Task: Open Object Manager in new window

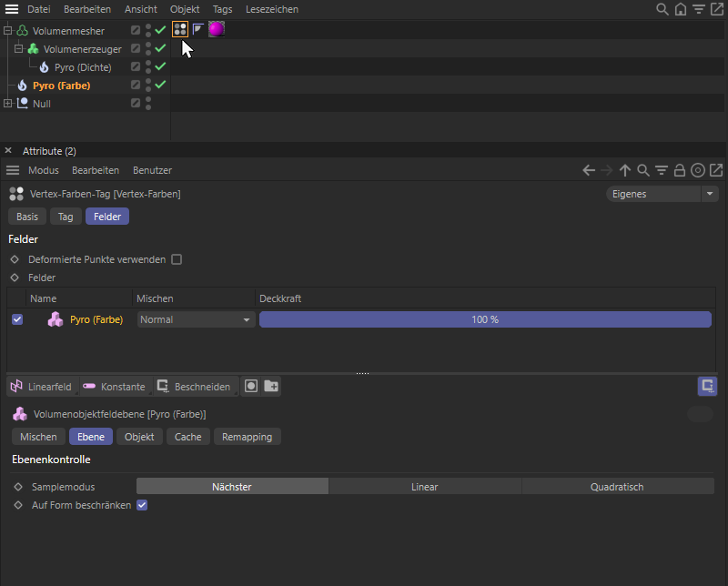Action: pos(717,9)
